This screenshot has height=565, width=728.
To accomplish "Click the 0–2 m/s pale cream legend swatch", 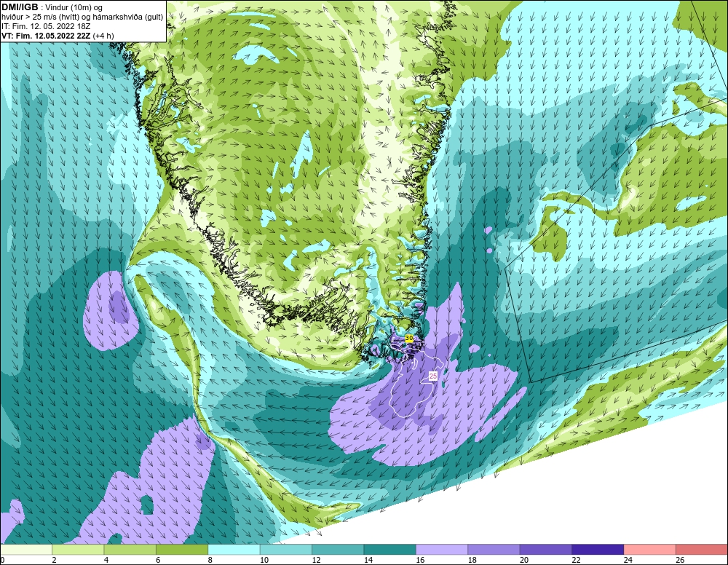I will pos(26,549).
